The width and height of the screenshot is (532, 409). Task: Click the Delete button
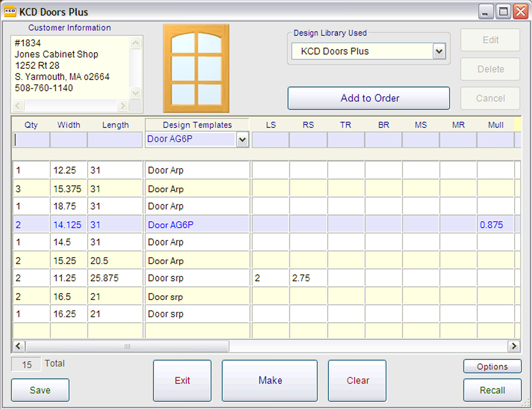pos(490,69)
